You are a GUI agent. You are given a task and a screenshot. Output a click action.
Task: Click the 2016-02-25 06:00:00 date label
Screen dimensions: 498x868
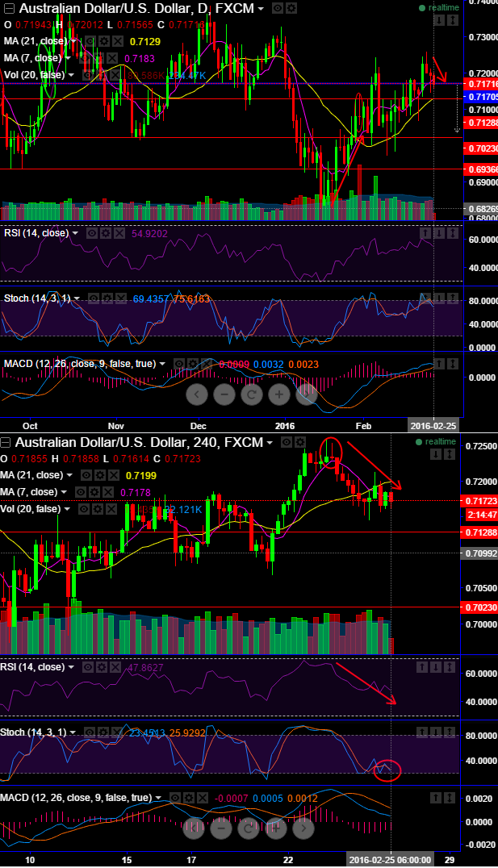[389, 860]
